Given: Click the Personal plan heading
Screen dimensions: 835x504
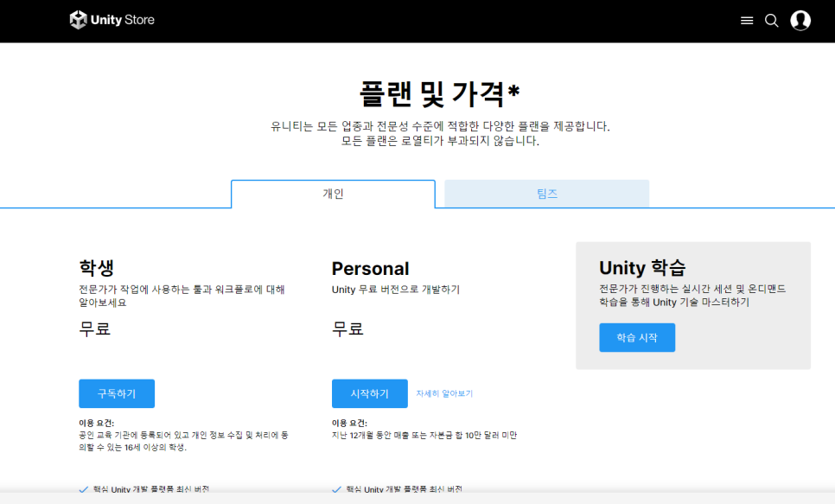Looking at the screenshot, I should tap(371, 269).
